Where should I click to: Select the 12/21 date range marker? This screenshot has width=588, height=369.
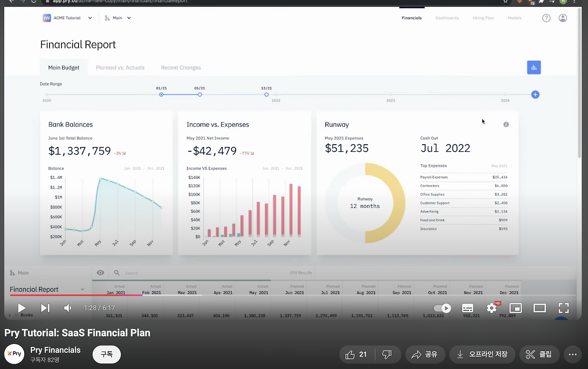tap(266, 95)
